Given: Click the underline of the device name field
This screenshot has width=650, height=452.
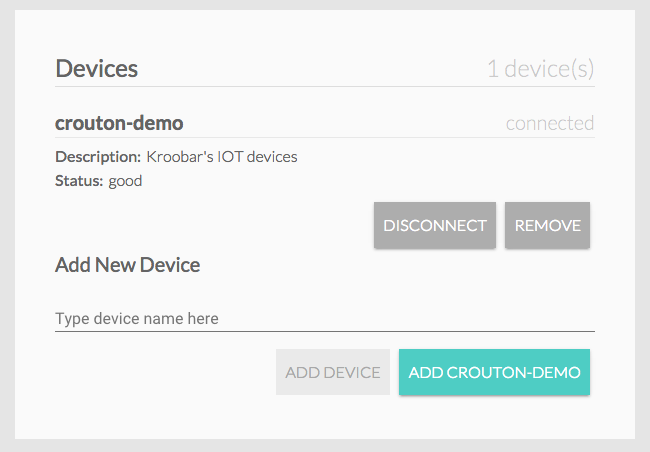Looking at the screenshot, I should pyautogui.click(x=324, y=330).
